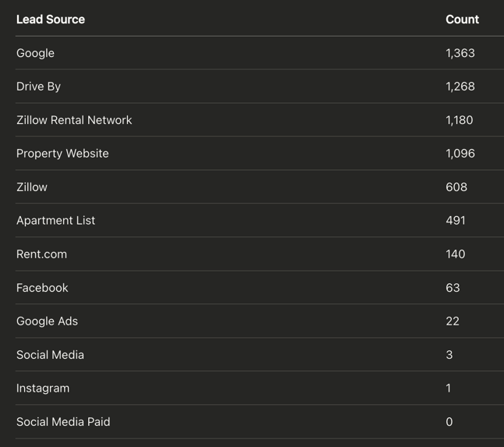
Task: Click the Google Ads entry
Action: [x=47, y=321]
